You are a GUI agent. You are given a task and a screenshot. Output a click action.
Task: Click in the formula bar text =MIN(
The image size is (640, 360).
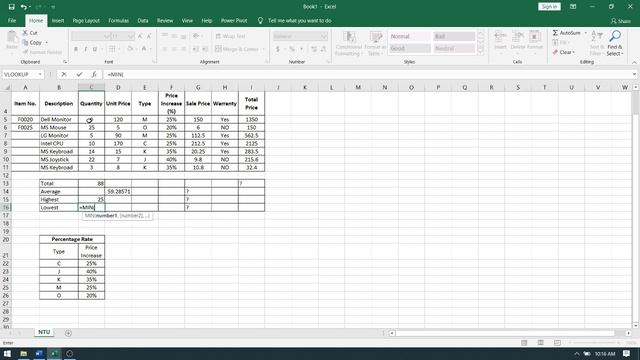[x=116, y=74]
